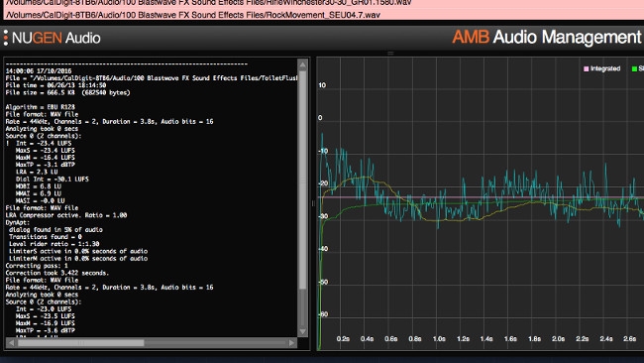Click the MaxS = -23.4 LUFS line
644x363 pixels.
coord(46,151)
